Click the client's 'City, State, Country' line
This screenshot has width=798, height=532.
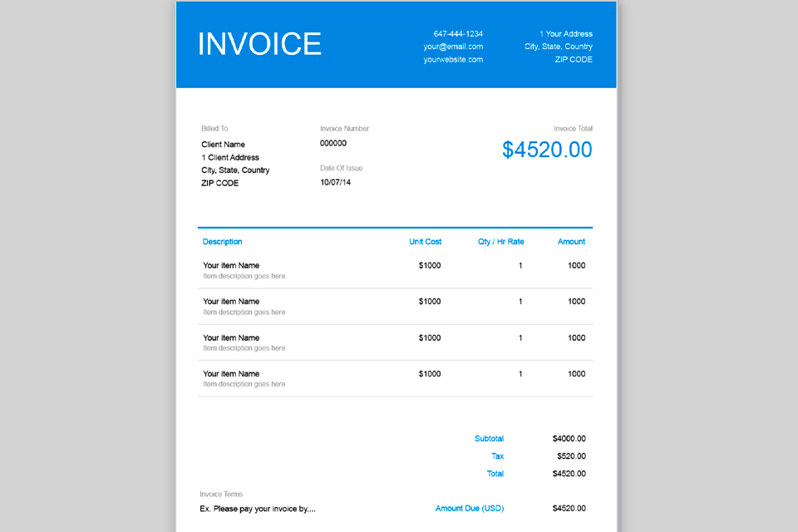pyautogui.click(x=235, y=170)
